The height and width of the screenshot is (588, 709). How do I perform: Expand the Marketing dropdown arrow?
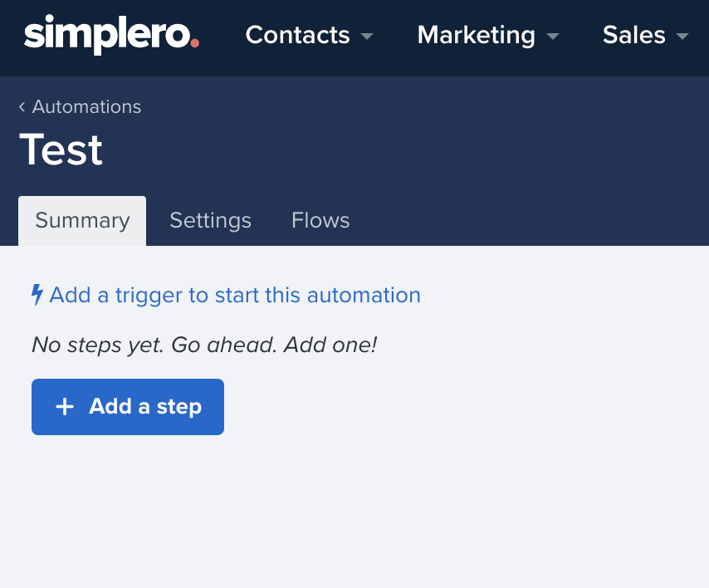(553, 36)
